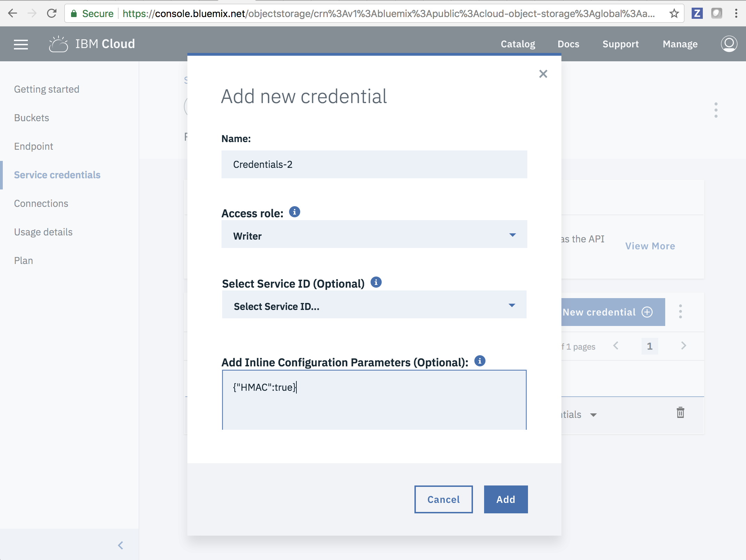Collapse the left sidebar with the chevron
746x560 pixels.
[x=121, y=545]
